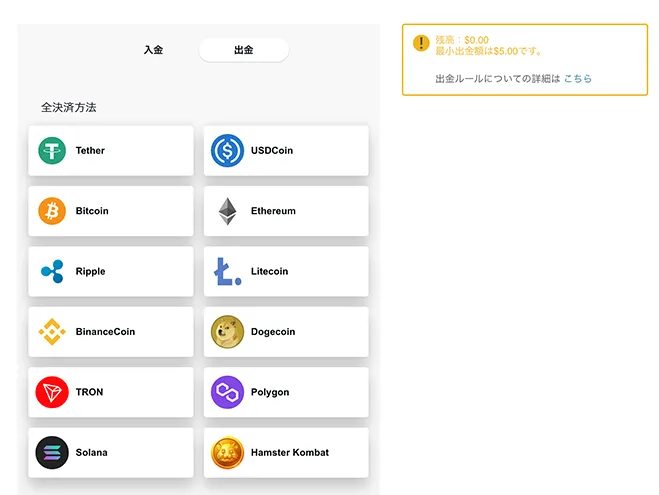Select TRON payment card
The width and height of the screenshot is (659, 495).
[111, 392]
